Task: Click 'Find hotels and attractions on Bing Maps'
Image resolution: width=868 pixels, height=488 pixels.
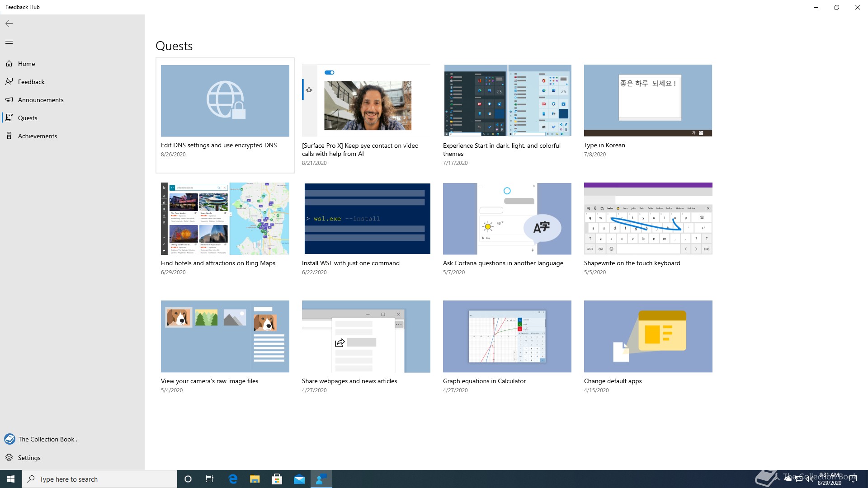Action: pos(218,263)
